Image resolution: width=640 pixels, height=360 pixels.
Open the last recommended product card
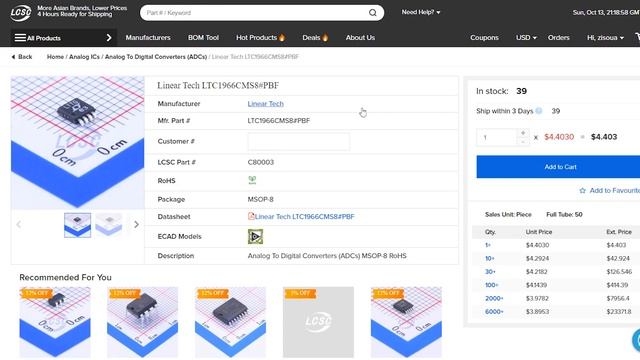coord(406,322)
